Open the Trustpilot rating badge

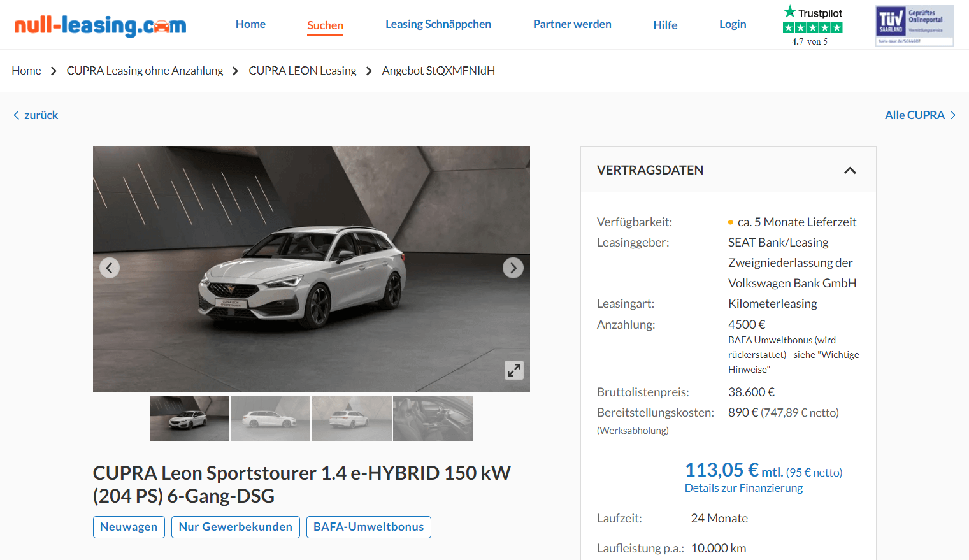[x=812, y=25]
